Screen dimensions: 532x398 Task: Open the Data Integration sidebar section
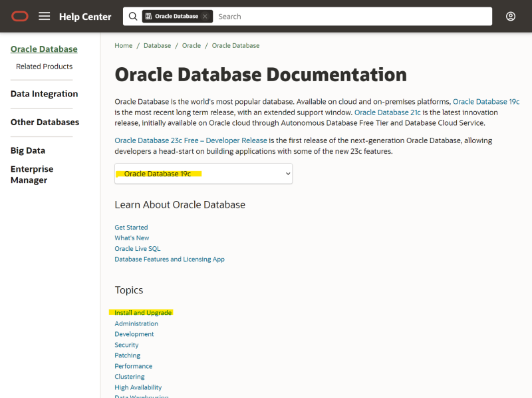44,93
